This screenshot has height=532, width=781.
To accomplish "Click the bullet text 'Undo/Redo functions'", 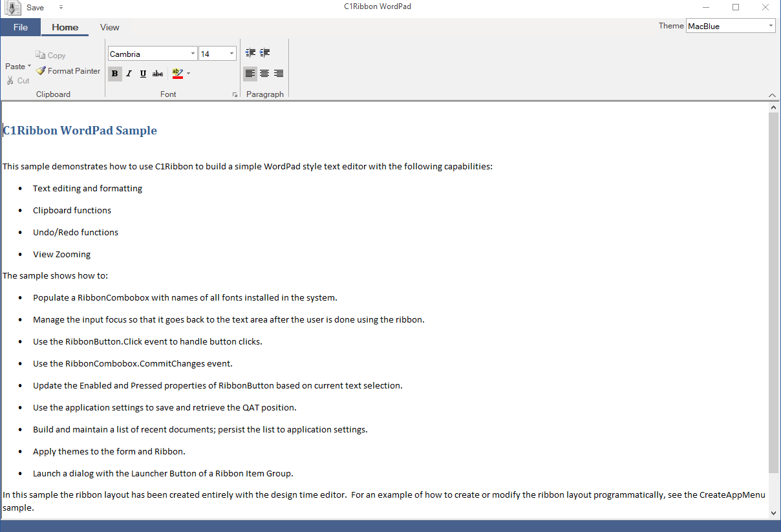I will pos(76,232).
